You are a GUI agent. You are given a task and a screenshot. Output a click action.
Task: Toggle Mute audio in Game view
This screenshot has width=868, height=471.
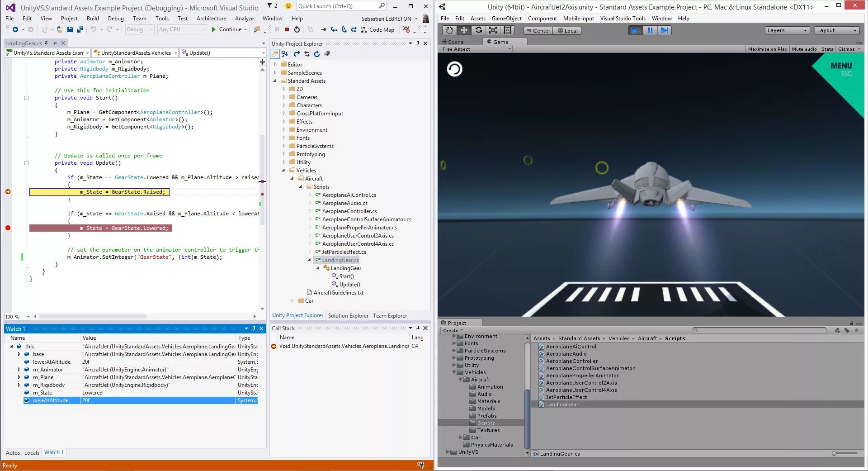tap(804, 49)
